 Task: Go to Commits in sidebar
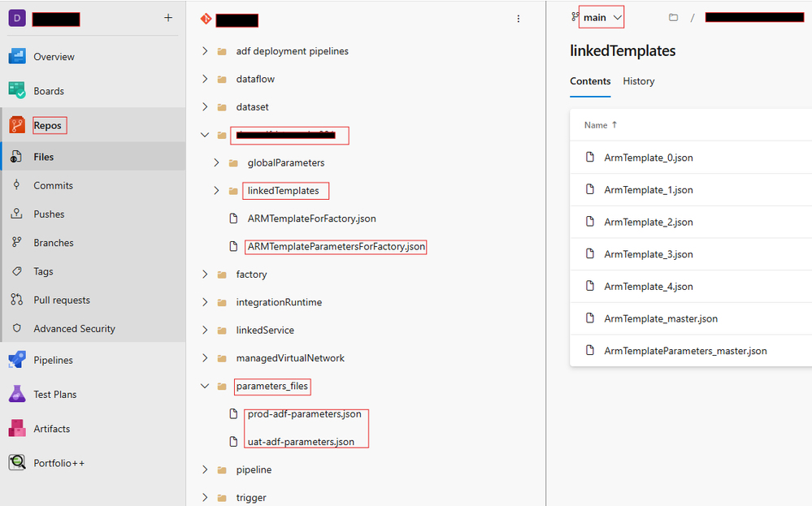53,185
